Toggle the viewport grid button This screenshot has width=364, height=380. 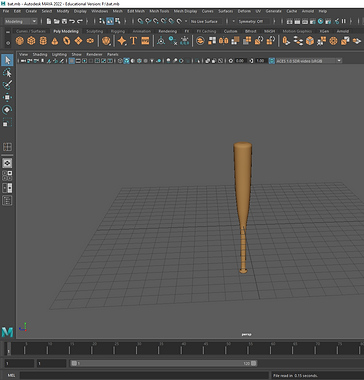pyautogui.click(x=72, y=61)
